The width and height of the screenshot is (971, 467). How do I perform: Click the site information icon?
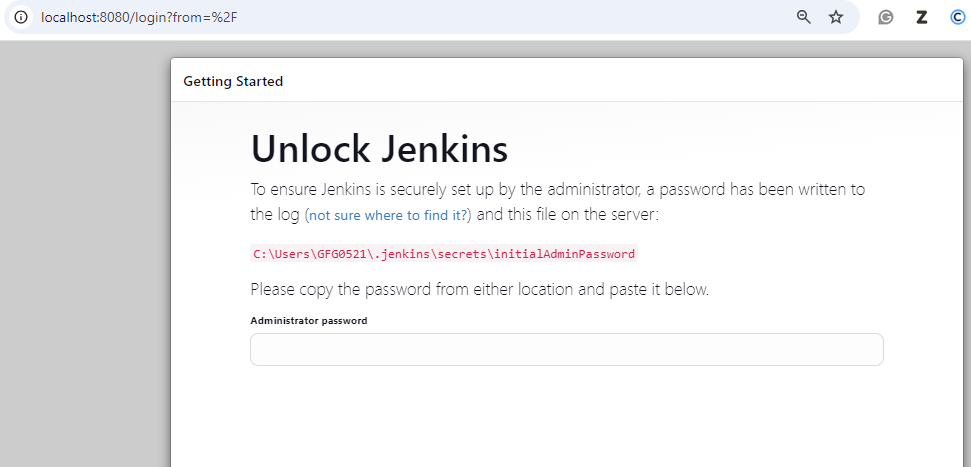tap(20, 17)
